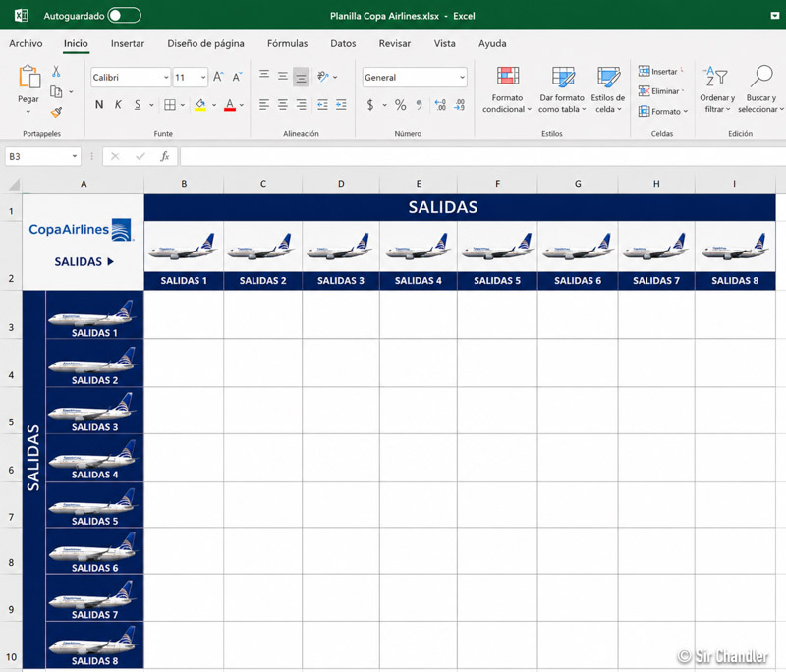786x672 pixels.
Task: Click the Cut scissors icon
Action: [56, 72]
